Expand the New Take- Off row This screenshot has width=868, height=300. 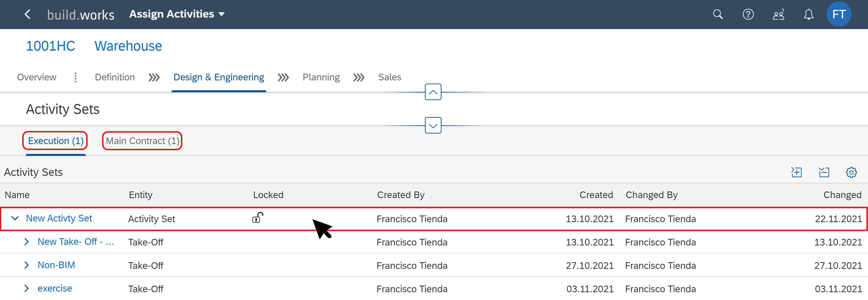[x=27, y=242]
